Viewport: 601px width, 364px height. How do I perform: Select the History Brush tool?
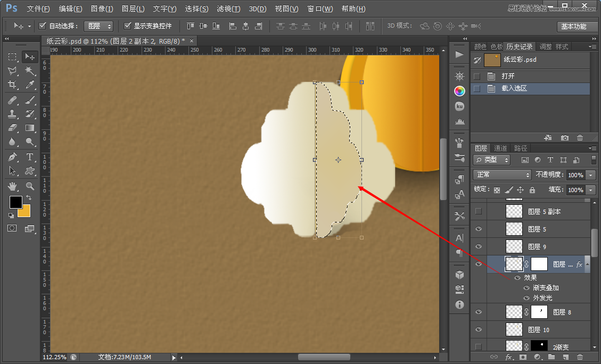29,114
